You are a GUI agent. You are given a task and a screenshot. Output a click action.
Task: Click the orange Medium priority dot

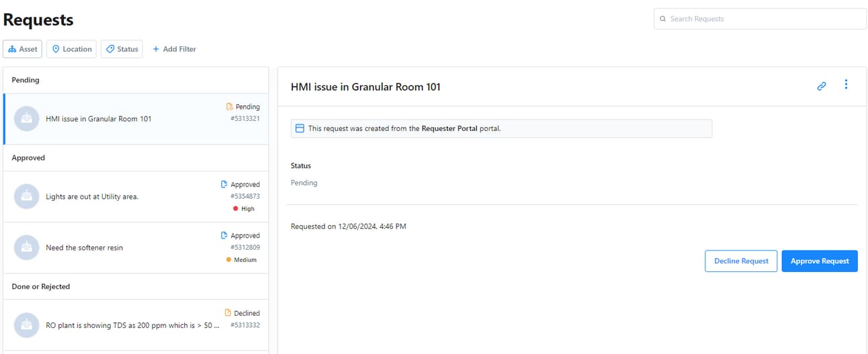pyautogui.click(x=228, y=260)
